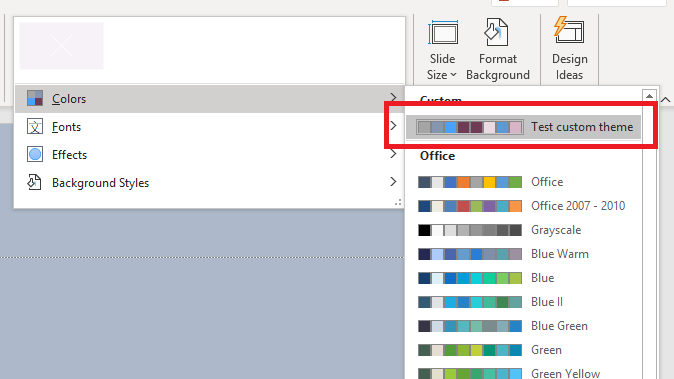The image size is (674, 379).
Task: Expand Effects submenu arrow
Action: (393, 153)
